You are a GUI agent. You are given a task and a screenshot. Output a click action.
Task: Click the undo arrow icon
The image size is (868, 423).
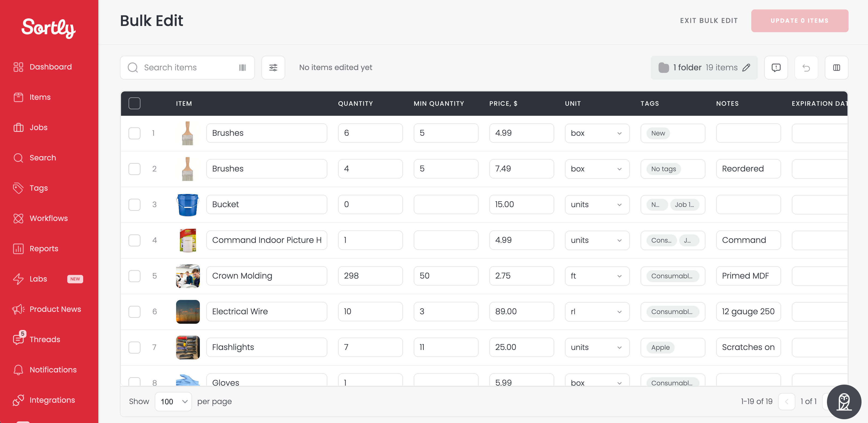click(x=806, y=67)
